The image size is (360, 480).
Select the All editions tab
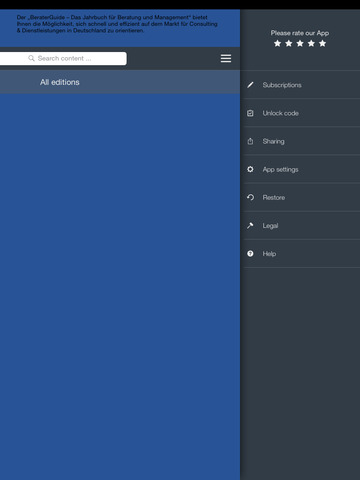(x=60, y=82)
